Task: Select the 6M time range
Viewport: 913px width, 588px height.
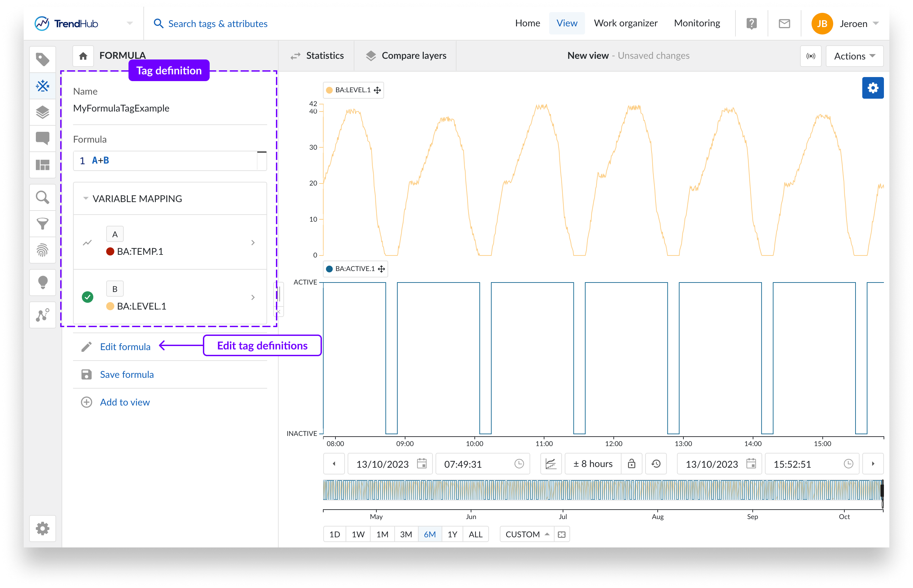Action: pos(429,534)
